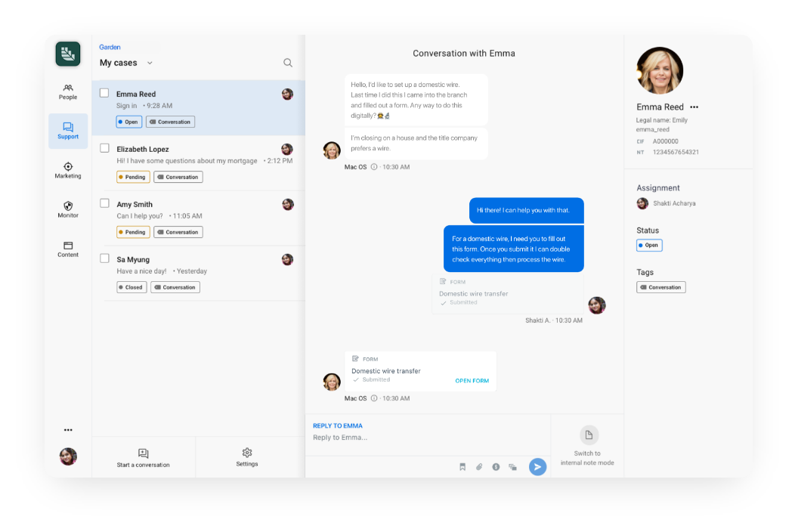The height and width of the screenshot is (532, 795).
Task: Open the Emma Reed more options ellipsis
Action: (x=694, y=107)
